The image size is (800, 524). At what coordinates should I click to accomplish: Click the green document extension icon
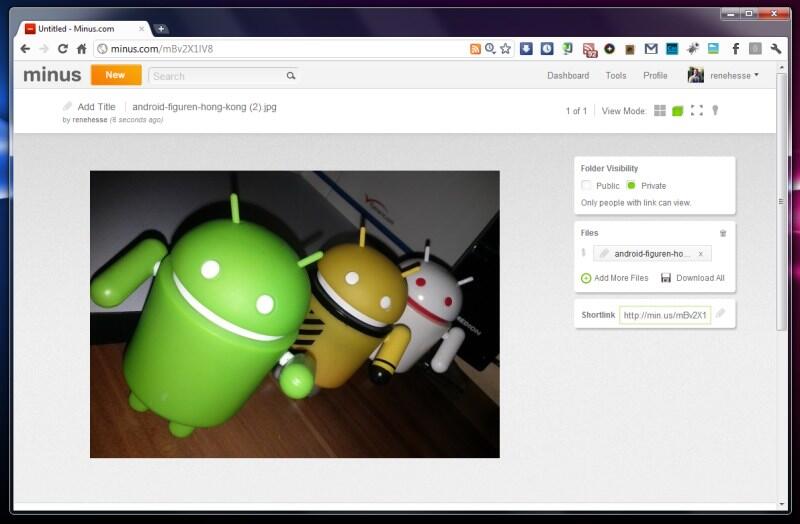click(567, 49)
